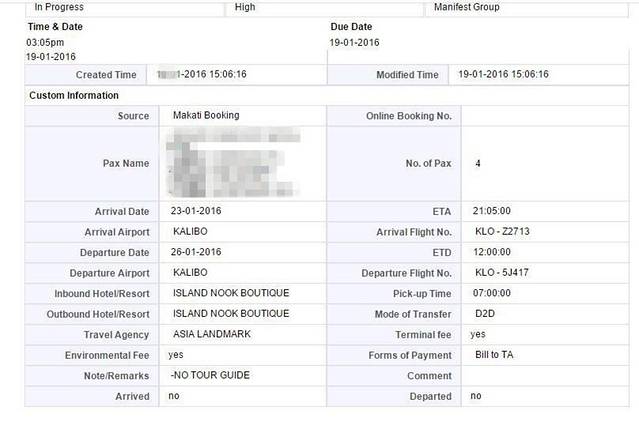The width and height of the screenshot is (639, 433).
Task: Select the Mode of Transfer value D2D
Action: click(483, 314)
